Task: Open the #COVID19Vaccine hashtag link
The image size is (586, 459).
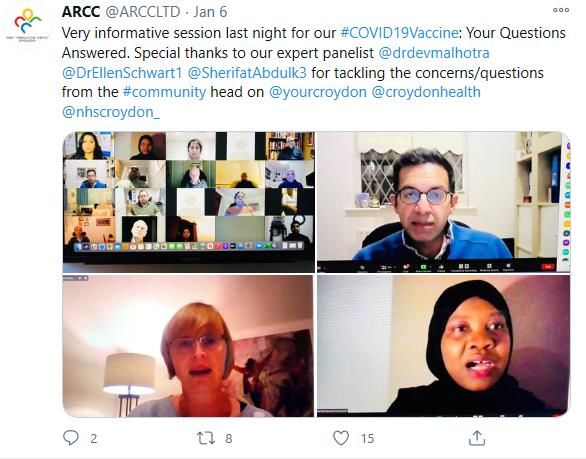Action: [x=399, y=33]
